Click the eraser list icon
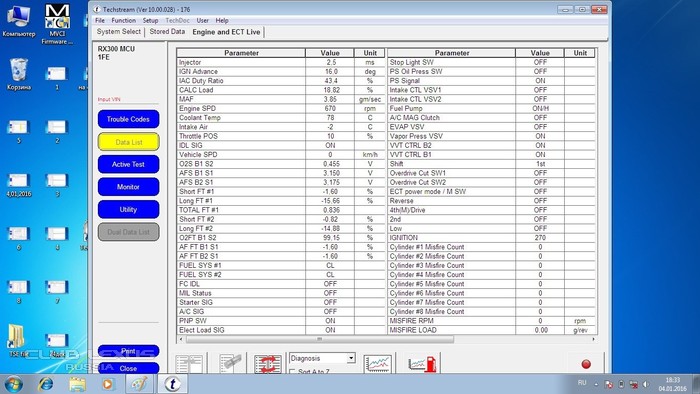The height and width of the screenshot is (394, 700). coord(230,364)
